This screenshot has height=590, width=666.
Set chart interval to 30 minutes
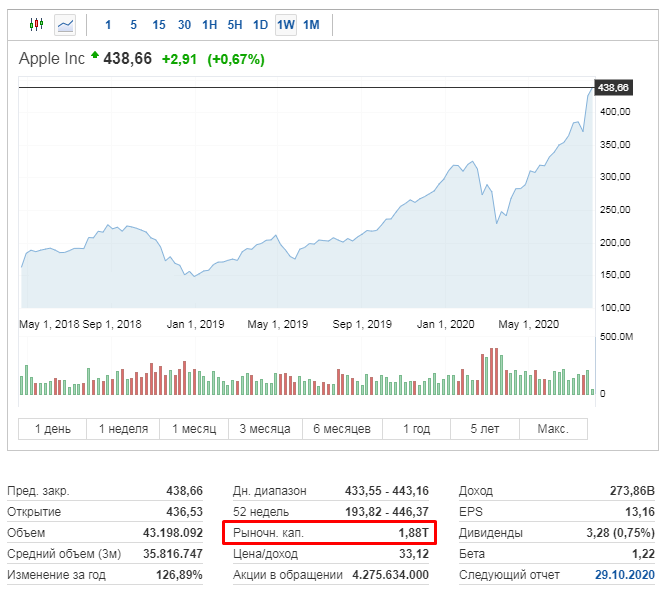(x=184, y=25)
